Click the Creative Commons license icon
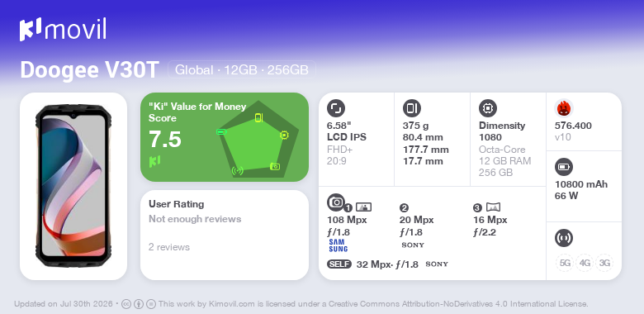The image size is (644, 314). click(126, 304)
